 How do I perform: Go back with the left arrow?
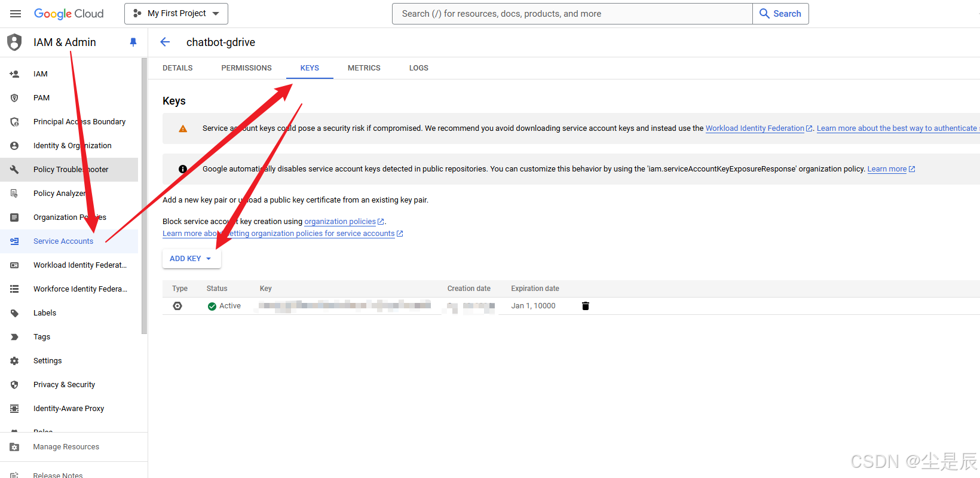tap(165, 42)
